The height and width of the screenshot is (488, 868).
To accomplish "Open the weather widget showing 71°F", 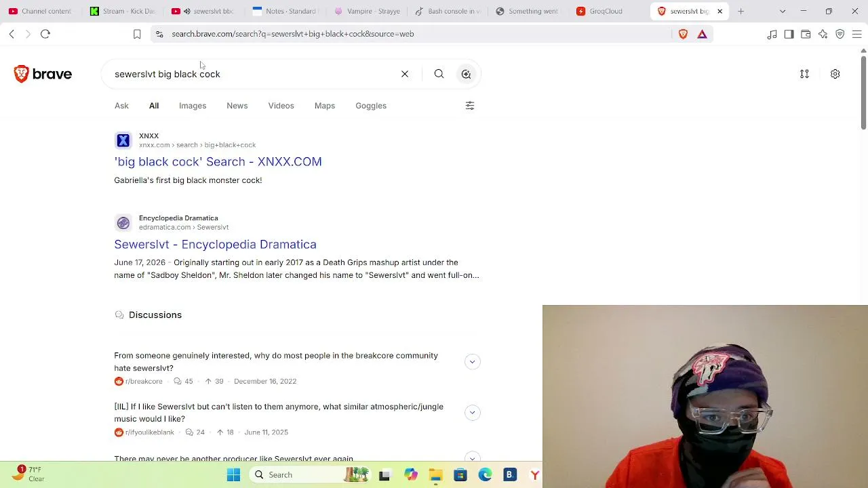I will pyautogui.click(x=28, y=474).
